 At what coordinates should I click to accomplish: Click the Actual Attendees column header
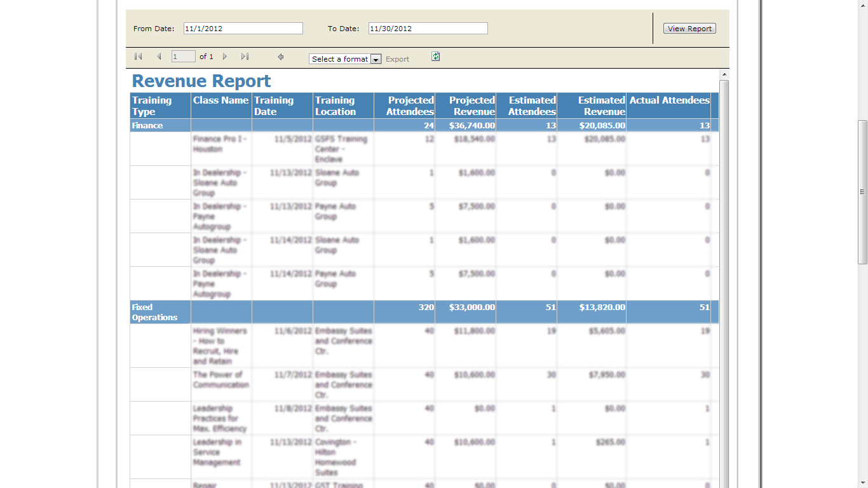pos(669,100)
